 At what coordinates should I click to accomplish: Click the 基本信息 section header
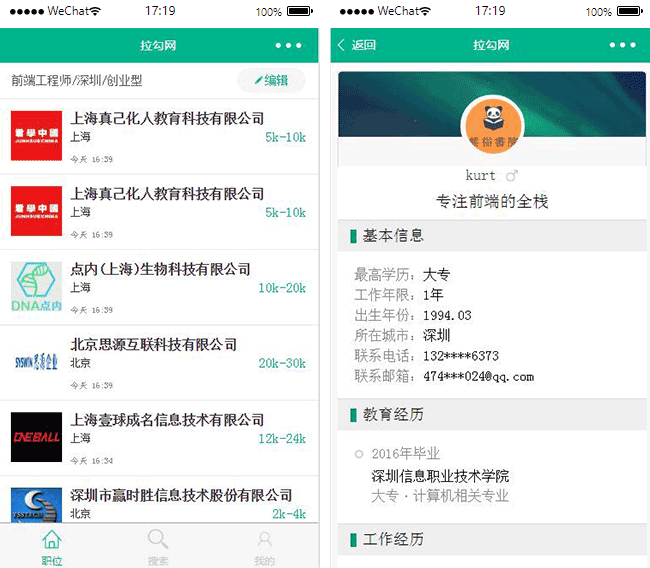point(492,235)
